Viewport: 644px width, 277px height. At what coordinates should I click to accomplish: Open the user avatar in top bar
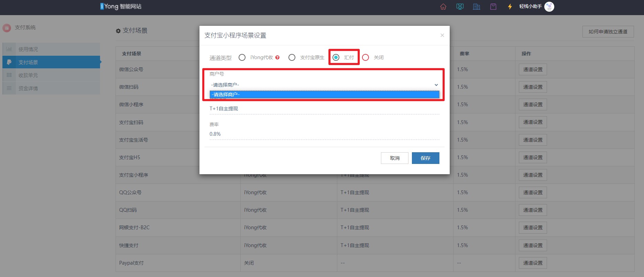point(549,7)
